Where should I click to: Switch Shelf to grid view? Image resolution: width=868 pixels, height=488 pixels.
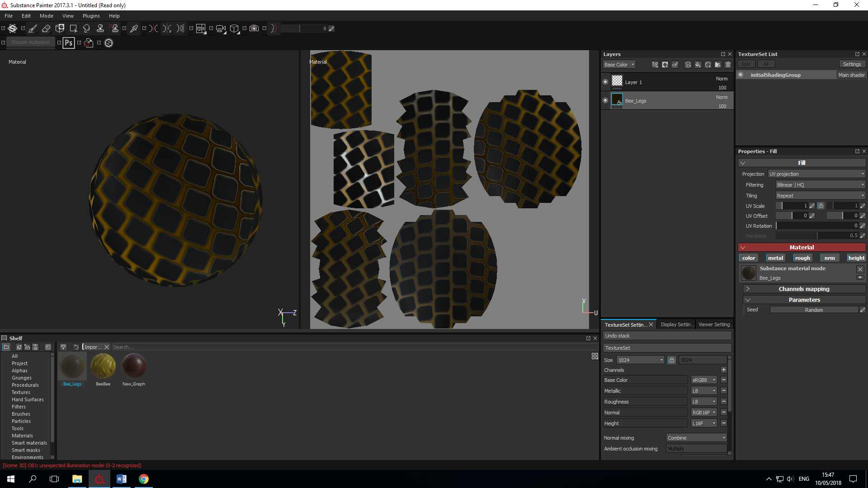tap(595, 356)
